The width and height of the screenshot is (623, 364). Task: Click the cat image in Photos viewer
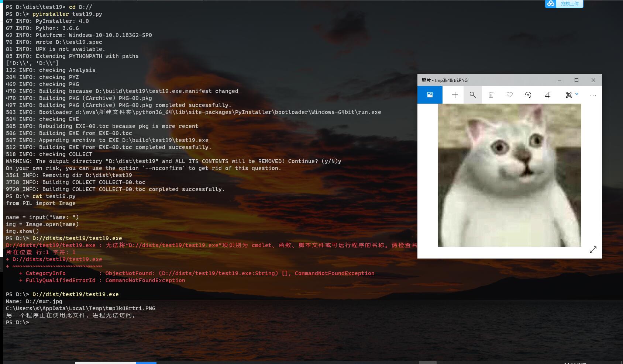509,175
